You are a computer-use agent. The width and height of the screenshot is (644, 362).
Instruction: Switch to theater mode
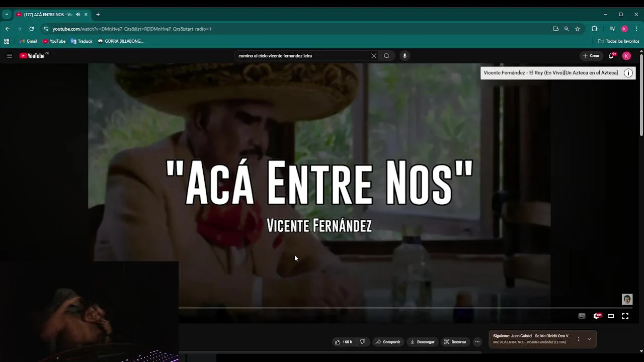[611, 316]
